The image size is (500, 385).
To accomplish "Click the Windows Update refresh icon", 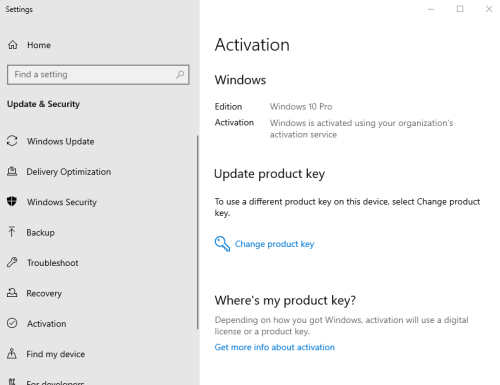I will pos(12,141).
